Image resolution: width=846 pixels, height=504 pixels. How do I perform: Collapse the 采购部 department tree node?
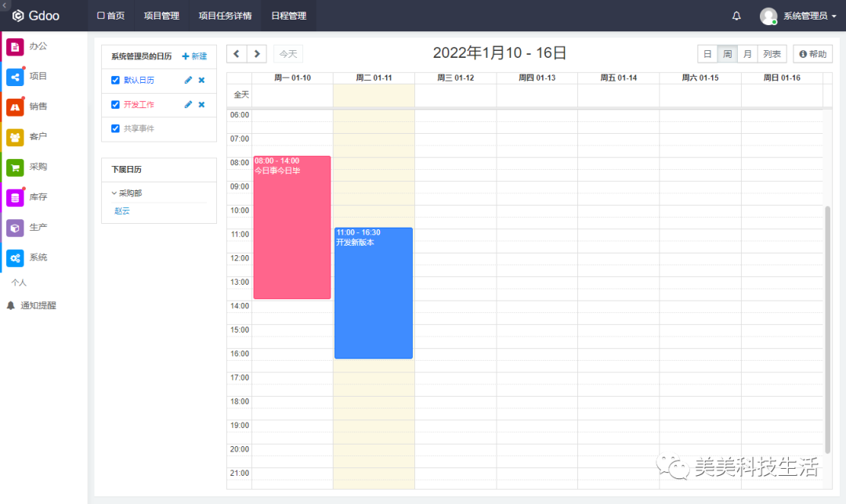tap(114, 193)
